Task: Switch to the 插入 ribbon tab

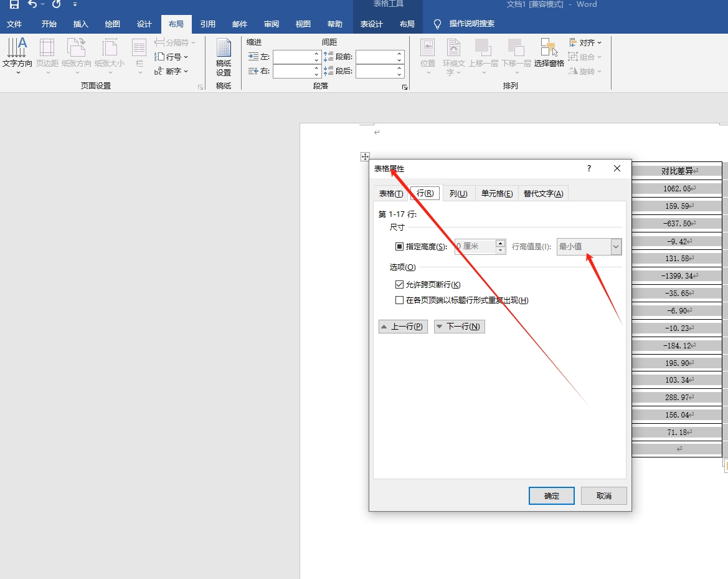Action: pos(81,24)
